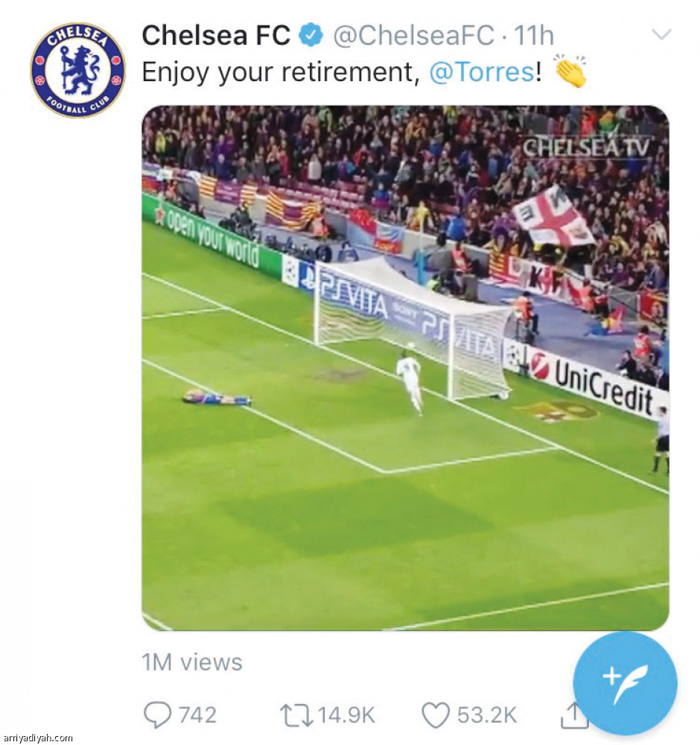This screenshot has height=745, width=700.
Task: Click the Chelsea FC display name
Action: [215, 35]
